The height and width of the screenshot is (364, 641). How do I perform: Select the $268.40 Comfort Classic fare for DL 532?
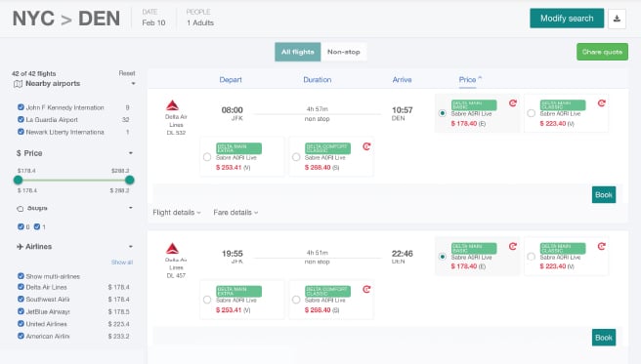tap(296, 157)
